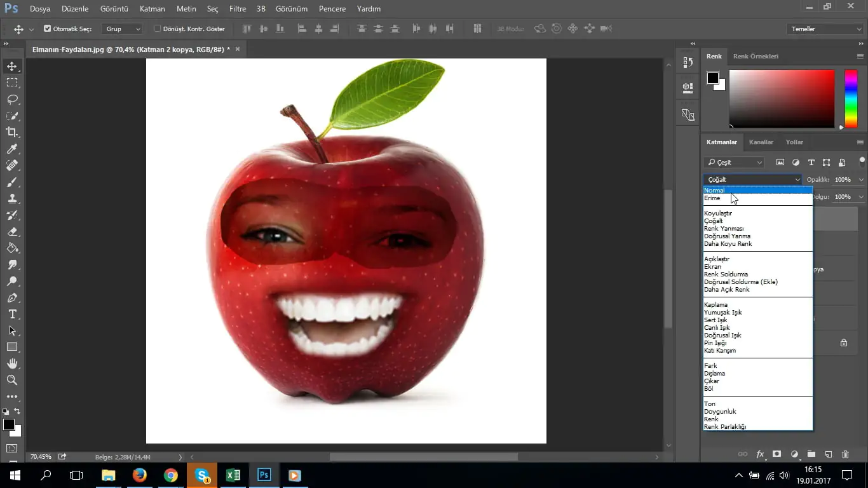Image resolution: width=868 pixels, height=488 pixels.
Task: Open the Çeşit layer filter dropdown
Action: tap(734, 163)
